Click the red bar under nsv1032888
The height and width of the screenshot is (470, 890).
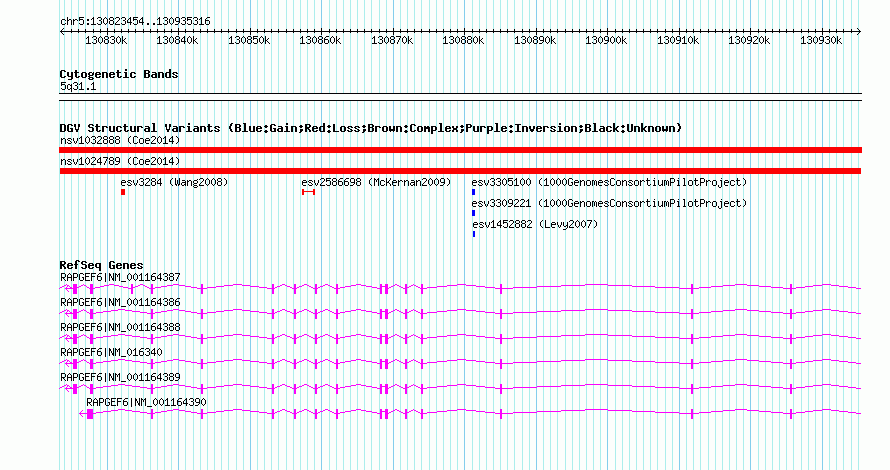tap(460, 150)
